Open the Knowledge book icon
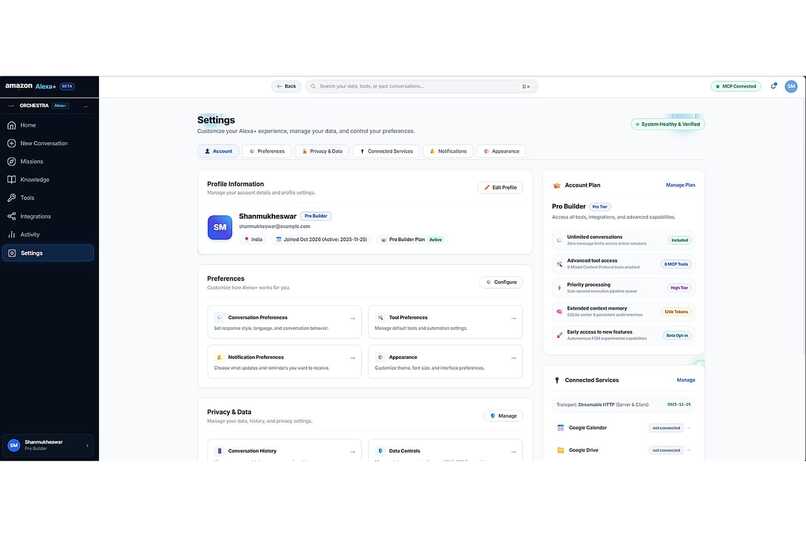 point(12,179)
